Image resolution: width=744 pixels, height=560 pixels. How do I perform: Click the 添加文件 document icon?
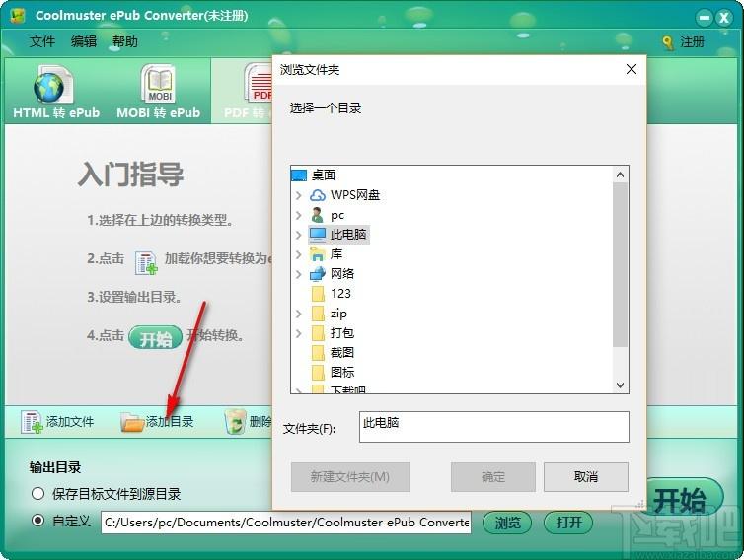point(32,422)
